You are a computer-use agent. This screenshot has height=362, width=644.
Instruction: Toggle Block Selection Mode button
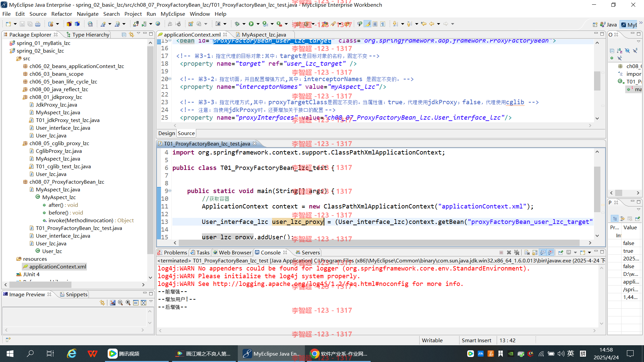(375, 24)
